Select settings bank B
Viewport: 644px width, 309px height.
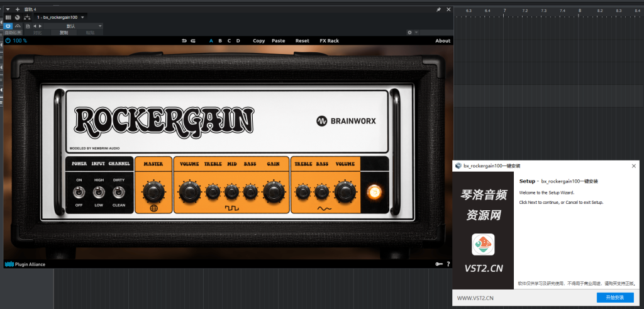[x=220, y=41]
